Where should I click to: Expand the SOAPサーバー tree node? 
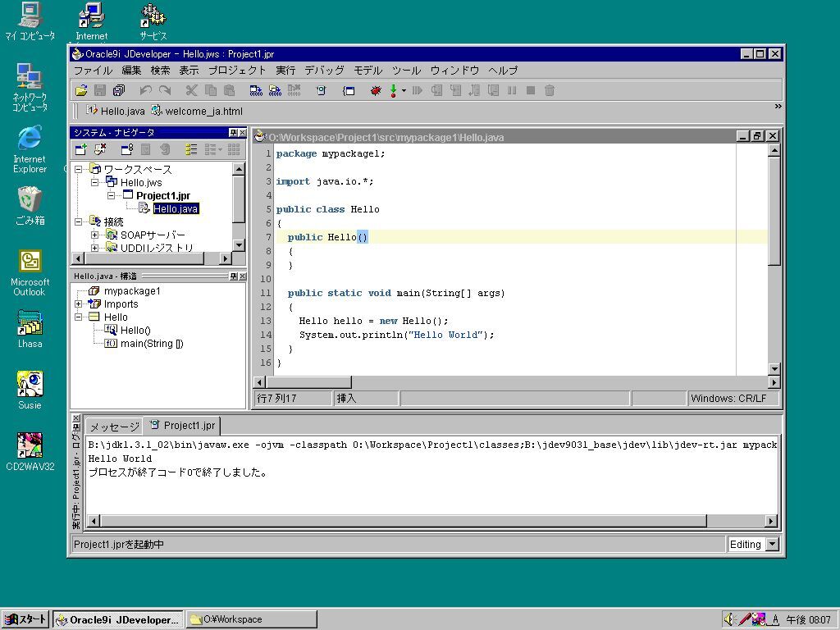(95, 235)
